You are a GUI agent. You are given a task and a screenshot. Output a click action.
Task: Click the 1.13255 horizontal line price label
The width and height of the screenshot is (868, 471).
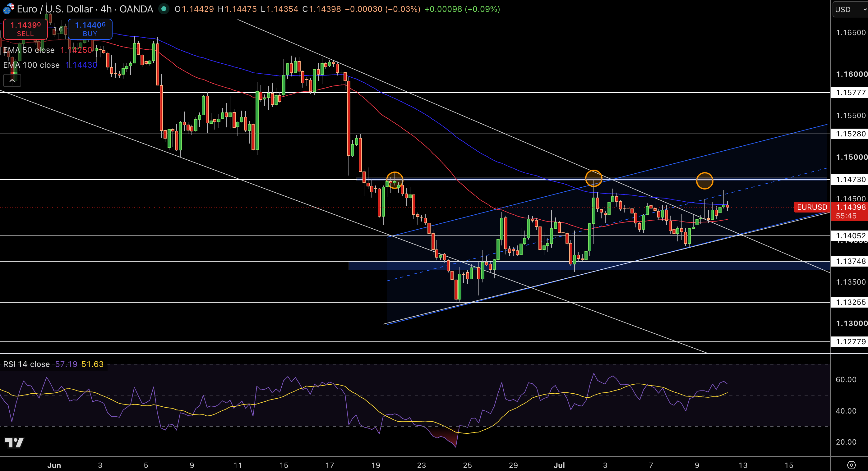pos(849,302)
